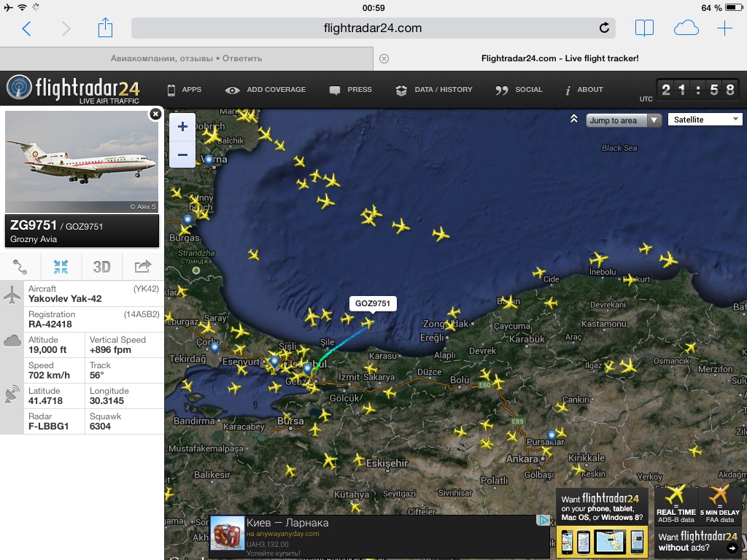Zoom out the map with minus button
Image resolution: width=747 pixels, height=560 pixels.
coord(182,155)
